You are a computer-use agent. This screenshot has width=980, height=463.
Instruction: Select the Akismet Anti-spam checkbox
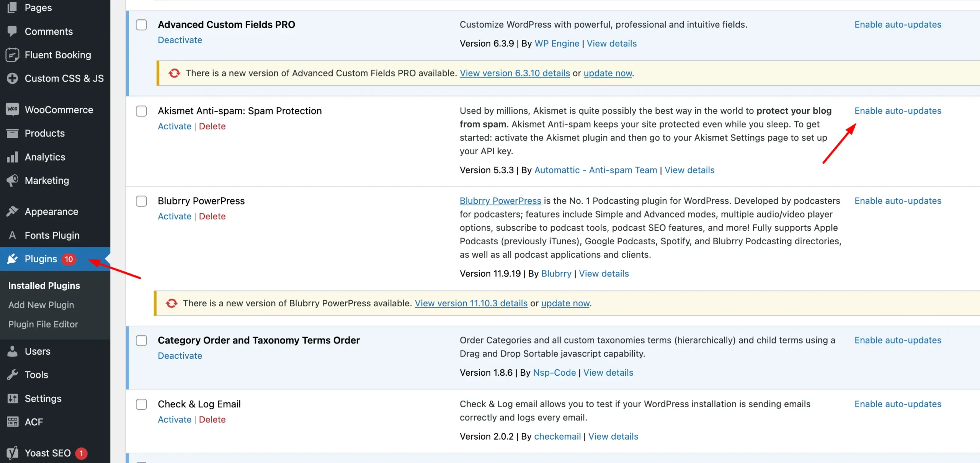141,111
